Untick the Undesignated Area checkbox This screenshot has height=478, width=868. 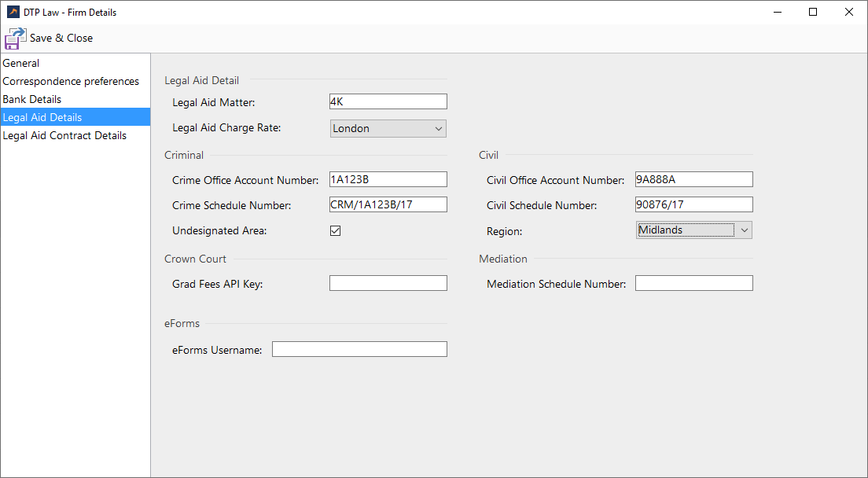(x=335, y=230)
